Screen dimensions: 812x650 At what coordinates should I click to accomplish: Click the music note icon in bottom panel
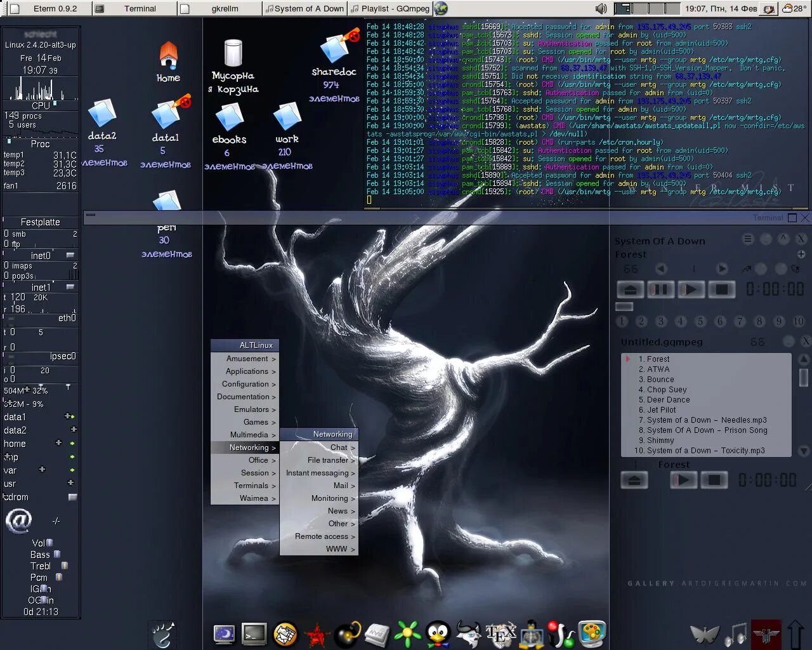click(736, 633)
